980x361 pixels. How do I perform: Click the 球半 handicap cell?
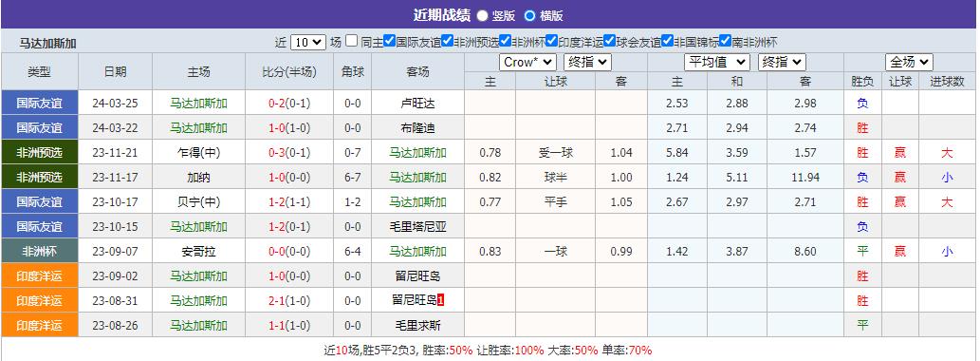[x=555, y=177]
